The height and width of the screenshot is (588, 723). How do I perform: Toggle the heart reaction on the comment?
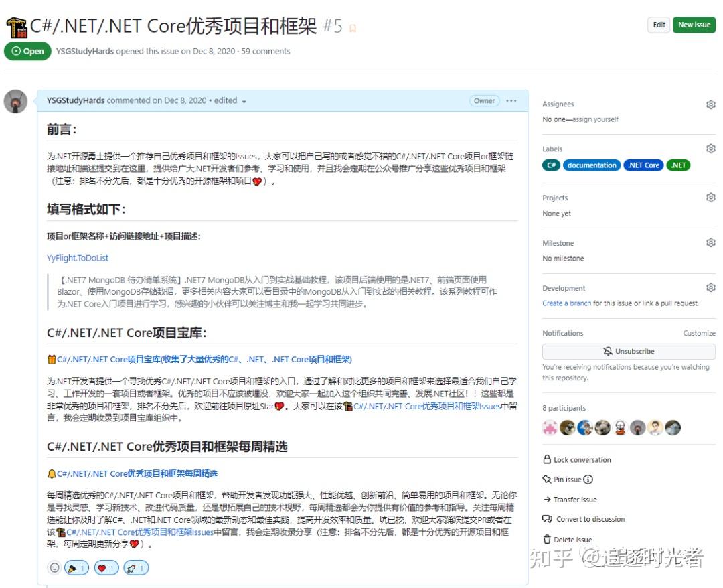[106, 567]
